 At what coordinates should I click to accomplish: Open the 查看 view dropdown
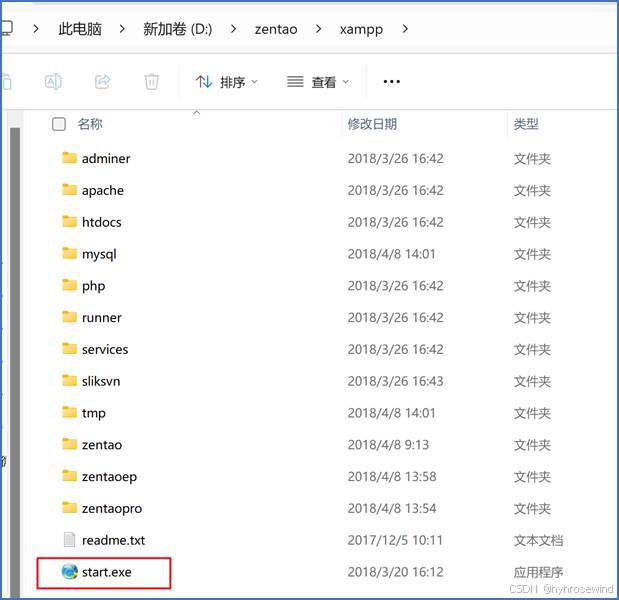tap(318, 82)
